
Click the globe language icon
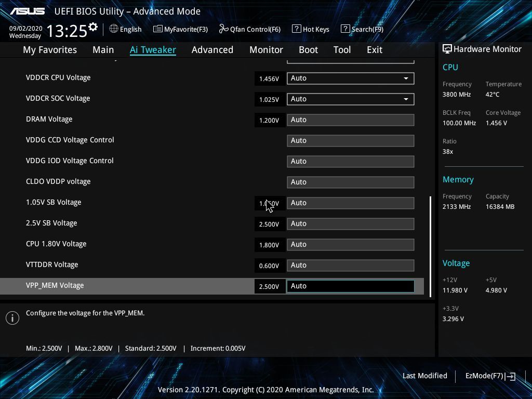(114, 29)
